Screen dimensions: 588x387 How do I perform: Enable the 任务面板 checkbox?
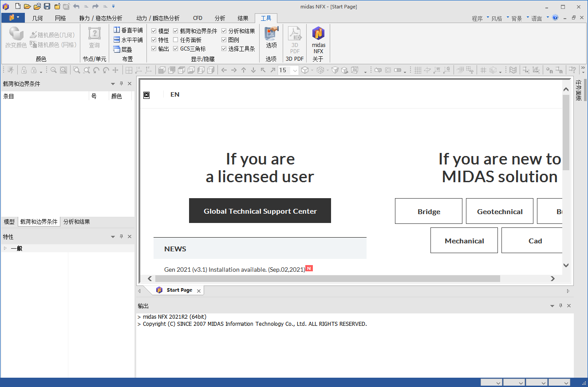pos(176,40)
